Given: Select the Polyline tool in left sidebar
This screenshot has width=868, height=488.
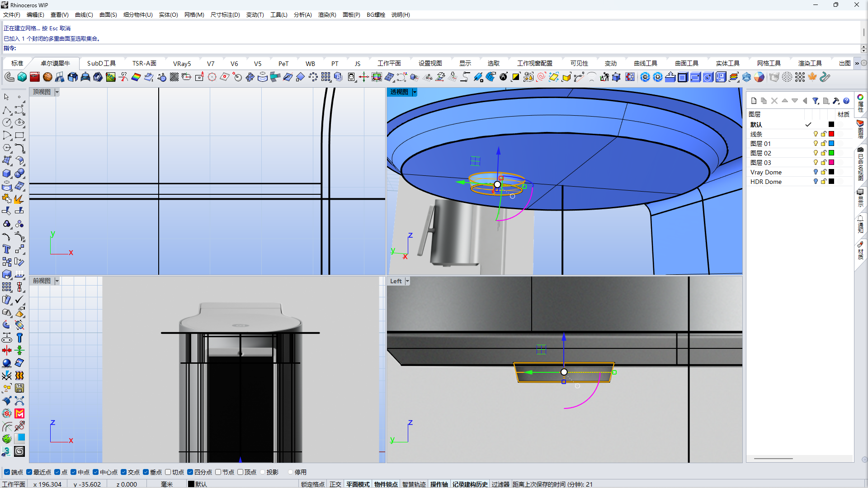Looking at the screenshot, I should pos(7,110).
